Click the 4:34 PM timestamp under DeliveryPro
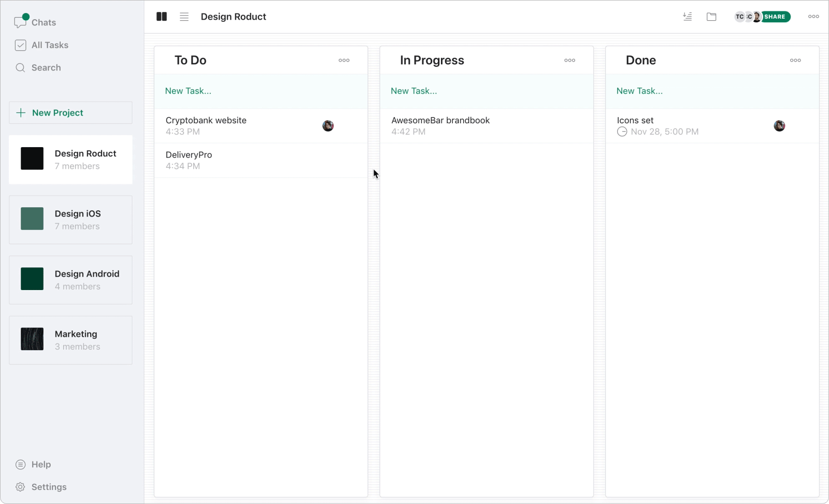The width and height of the screenshot is (829, 504). pos(183,166)
